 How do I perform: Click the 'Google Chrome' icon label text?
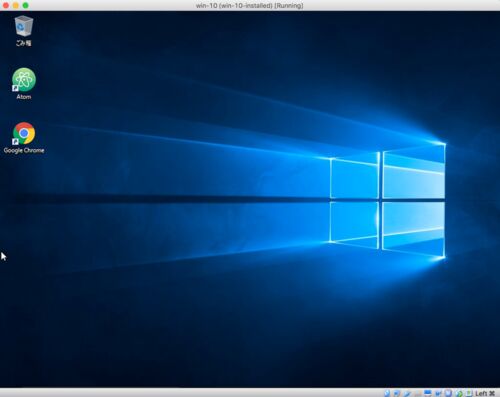click(24, 150)
